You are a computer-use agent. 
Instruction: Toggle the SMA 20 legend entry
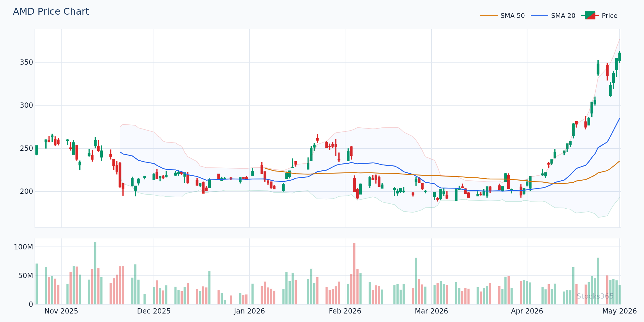pyautogui.click(x=553, y=16)
